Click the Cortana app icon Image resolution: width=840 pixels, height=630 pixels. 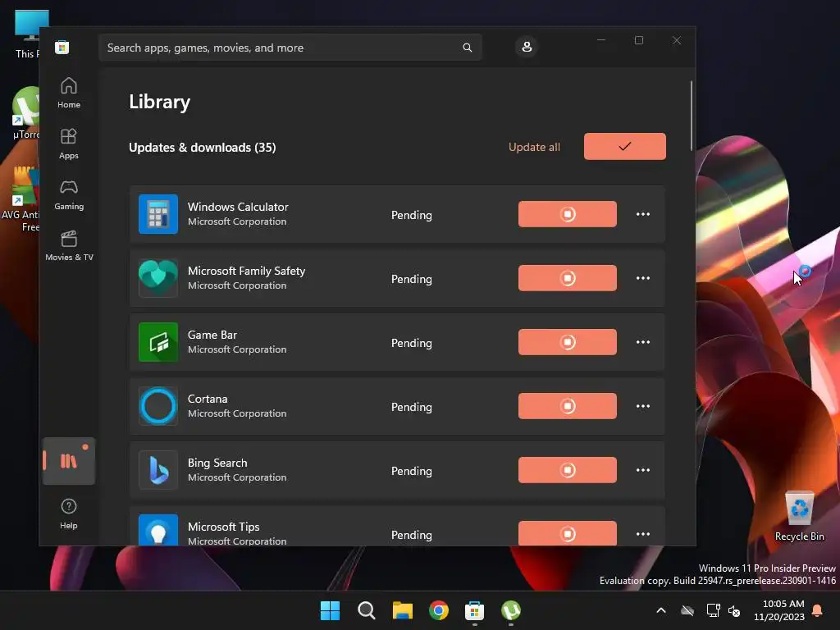point(158,406)
